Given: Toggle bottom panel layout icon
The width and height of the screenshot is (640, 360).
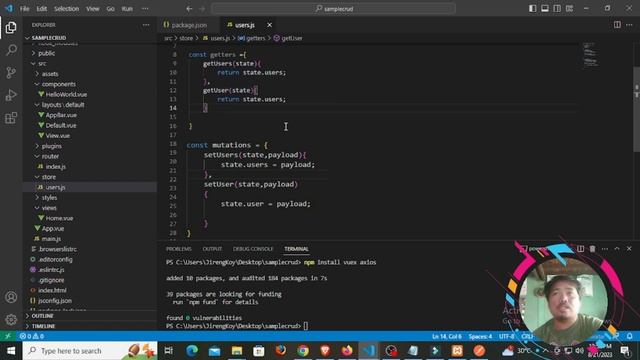Looking at the screenshot, I should coord(544,9).
